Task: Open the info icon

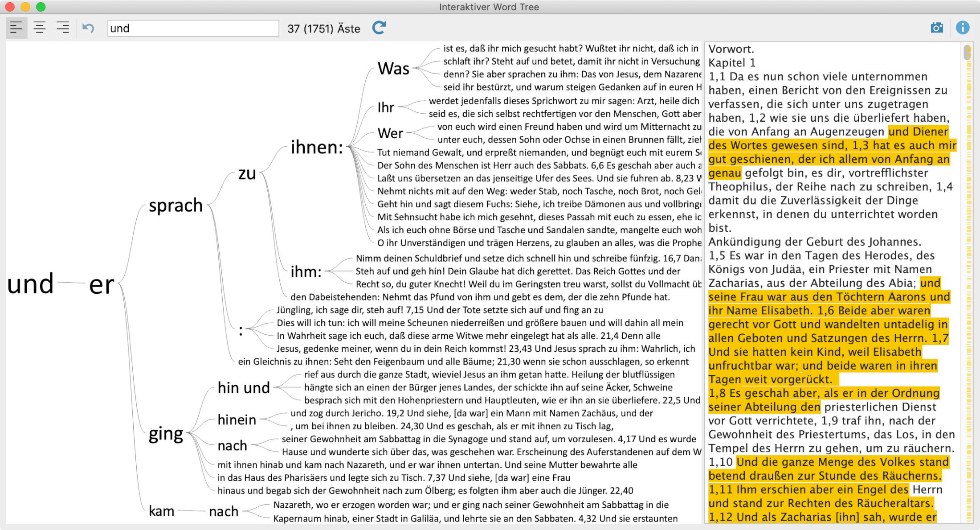Action: coord(963,28)
